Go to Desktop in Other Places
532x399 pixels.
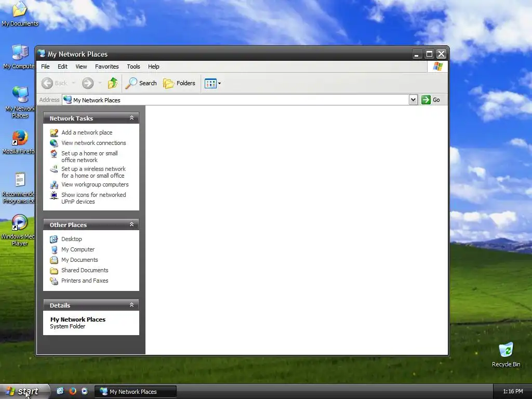(72, 239)
